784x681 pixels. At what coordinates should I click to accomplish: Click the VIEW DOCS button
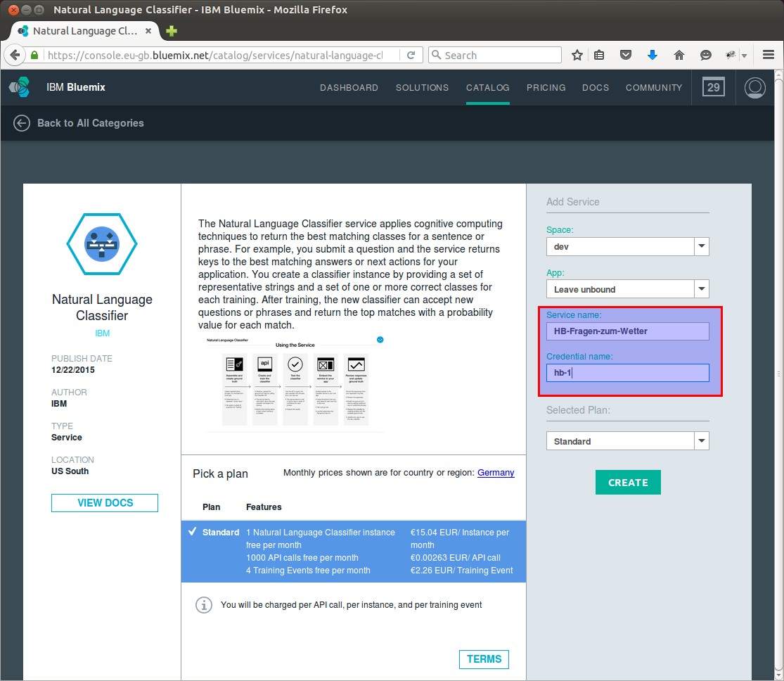tap(105, 503)
